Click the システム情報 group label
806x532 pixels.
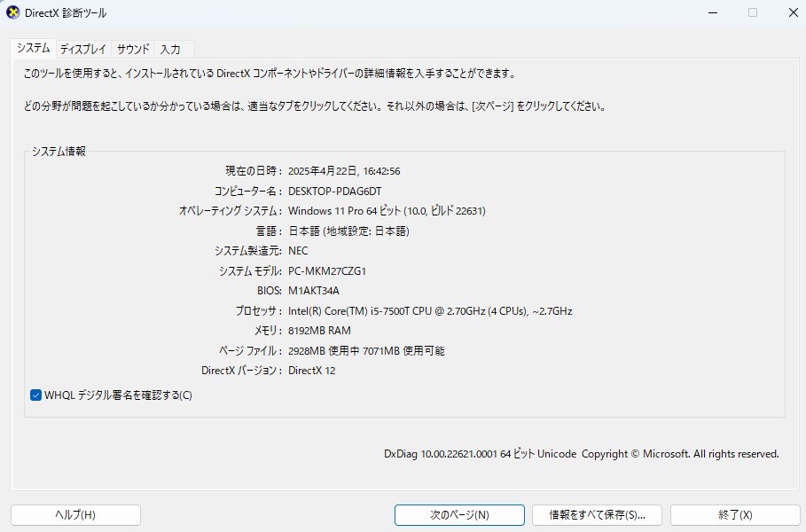[59, 151]
